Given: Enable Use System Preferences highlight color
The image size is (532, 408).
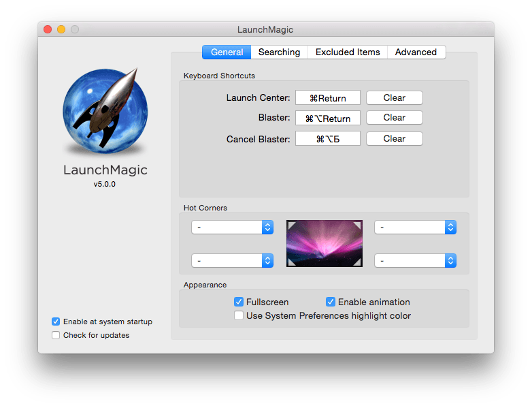Looking at the screenshot, I should click(x=239, y=315).
